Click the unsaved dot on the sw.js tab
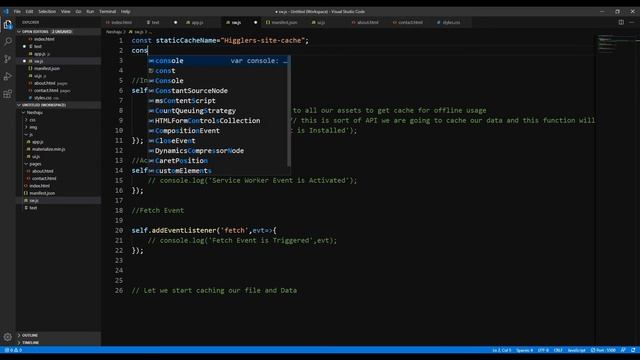Image resolution: width=640 pixels, height=360 pixels. tap(256, 22)
